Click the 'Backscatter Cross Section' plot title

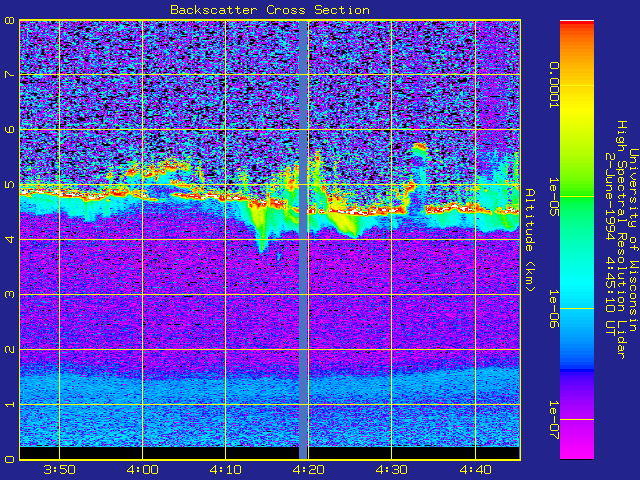[x=270, y=10]
